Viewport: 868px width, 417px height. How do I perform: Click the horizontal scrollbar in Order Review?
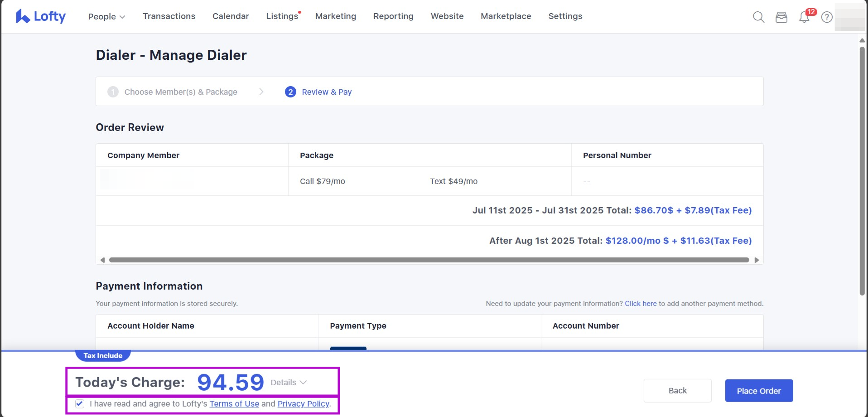(429, 260)
